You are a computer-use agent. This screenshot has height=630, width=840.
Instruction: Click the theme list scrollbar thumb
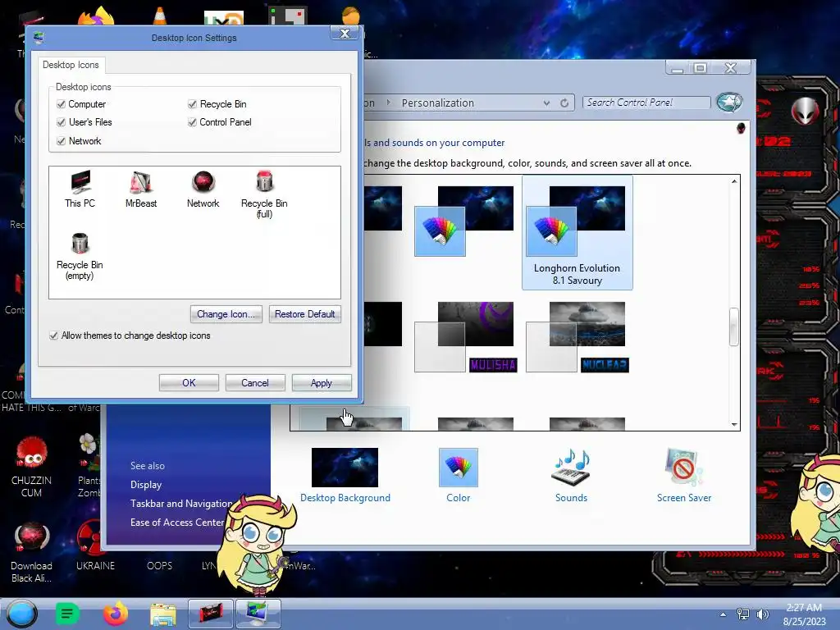click(x=734, y=326)
